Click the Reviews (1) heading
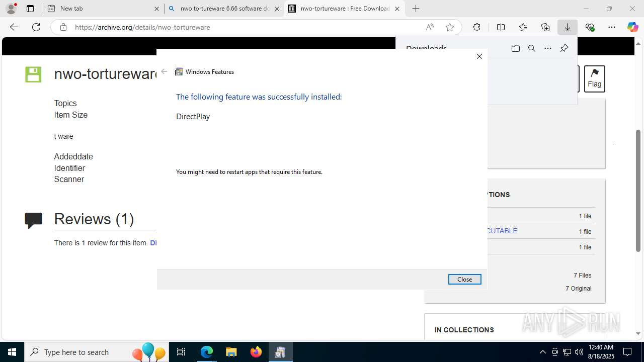Viewport: 644px width, 362px height. pyautogui.click(x=94, y=219)
